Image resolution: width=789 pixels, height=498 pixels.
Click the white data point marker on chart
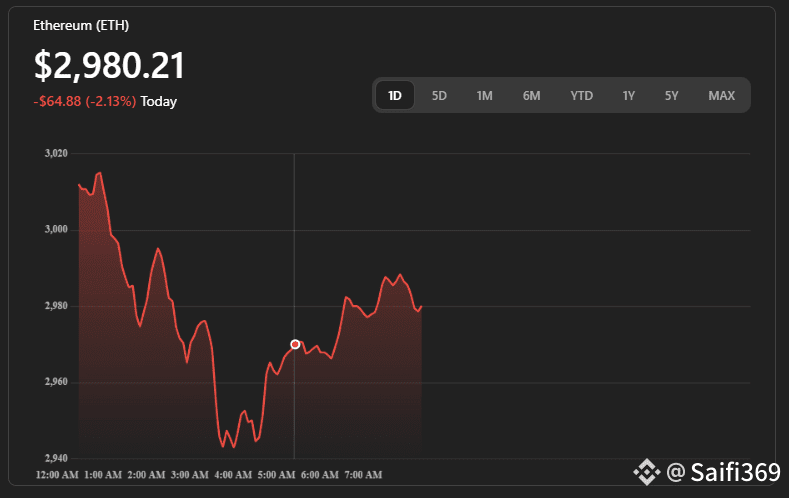(295, 345)
